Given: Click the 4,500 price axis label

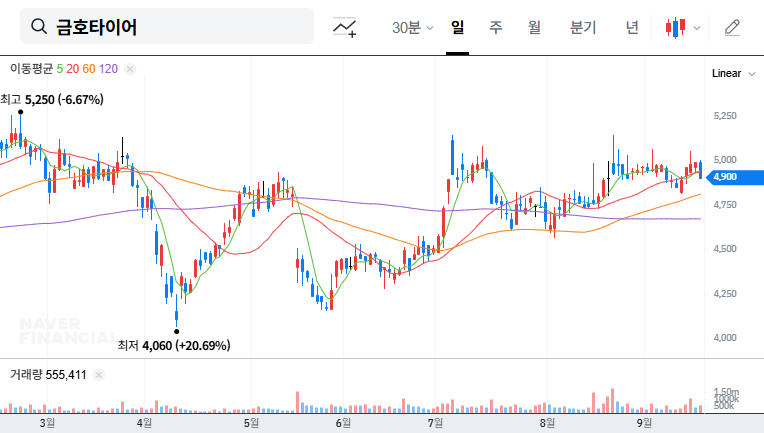Looking at the screenshot, I should (725, 249).
